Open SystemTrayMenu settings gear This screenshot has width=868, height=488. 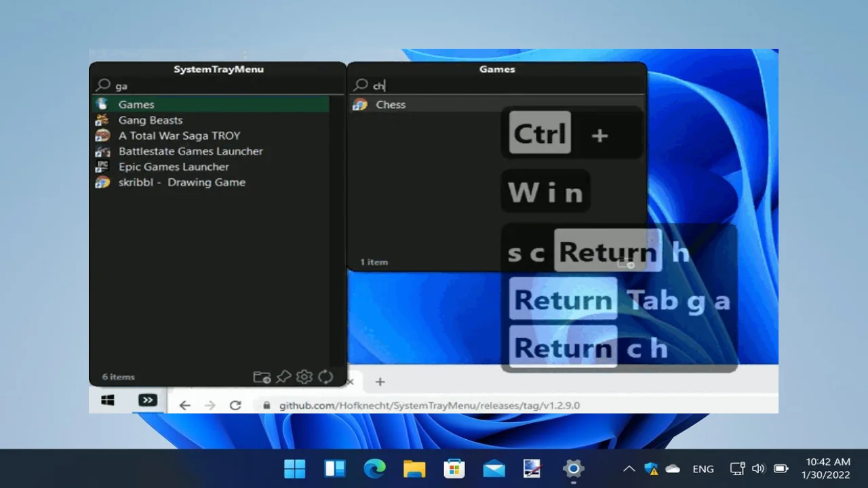click(304, 377)
